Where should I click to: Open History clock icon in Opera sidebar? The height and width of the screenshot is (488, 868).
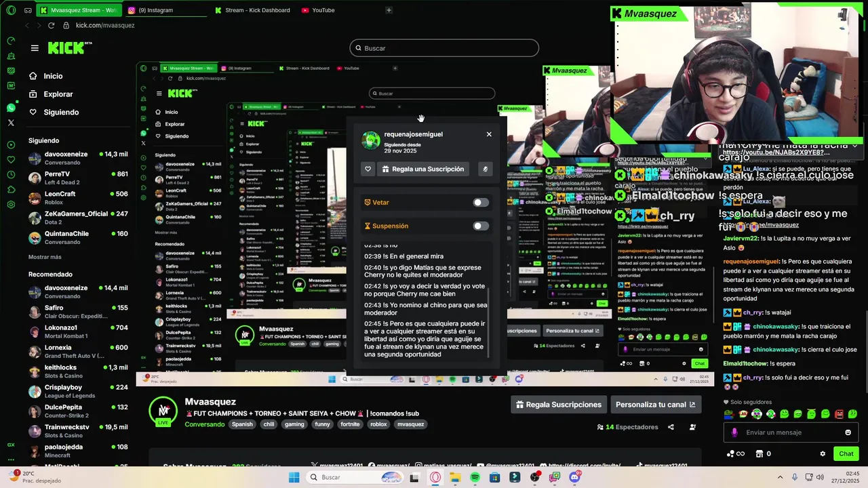11,174
